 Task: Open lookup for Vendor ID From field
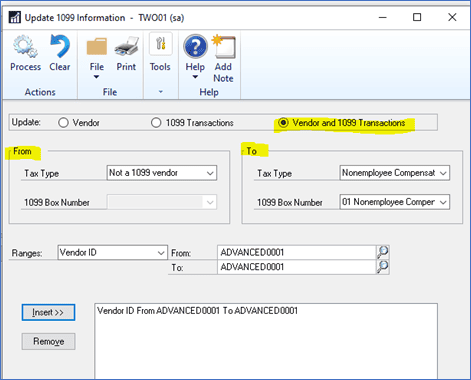point(383,252)
